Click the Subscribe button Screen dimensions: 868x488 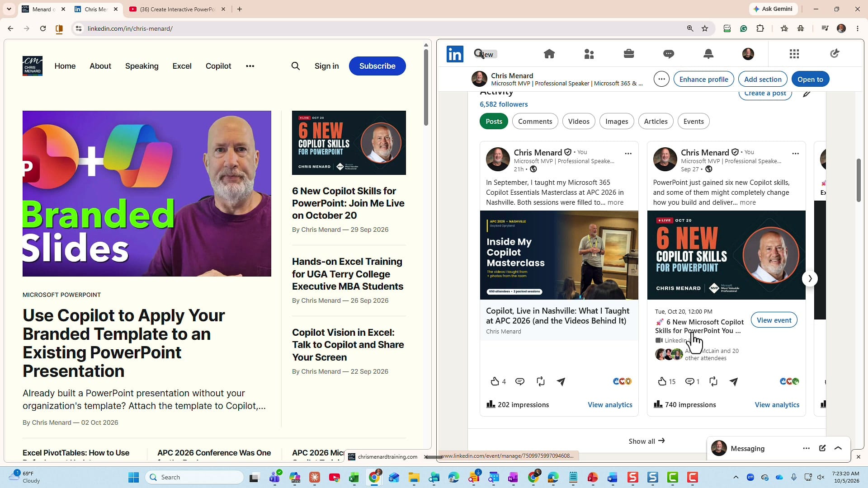377,66
